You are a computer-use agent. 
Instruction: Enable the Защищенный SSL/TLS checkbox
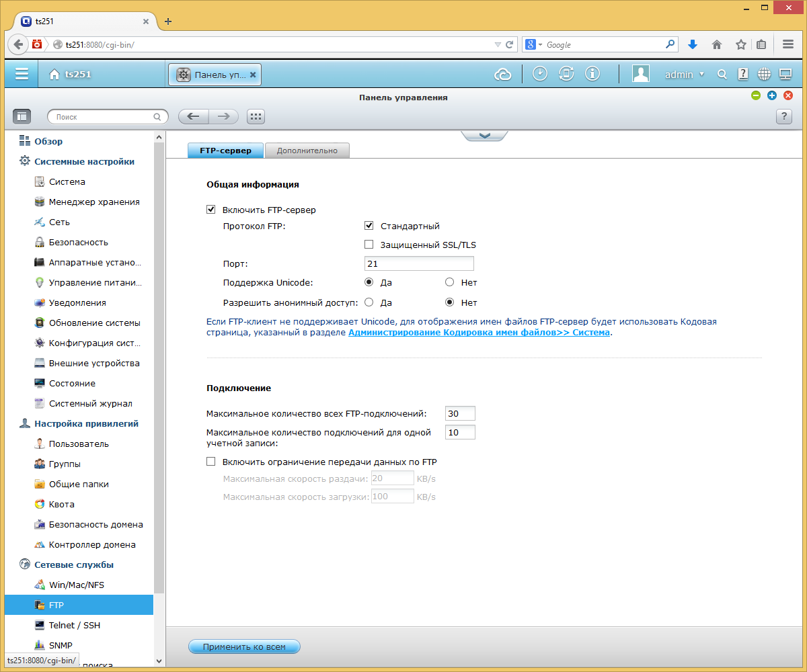pos(369,245)
